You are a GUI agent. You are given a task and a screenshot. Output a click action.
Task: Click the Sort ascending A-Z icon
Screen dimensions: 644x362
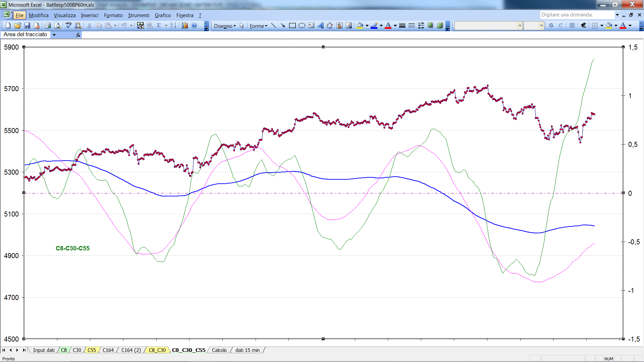click(173, 25)
